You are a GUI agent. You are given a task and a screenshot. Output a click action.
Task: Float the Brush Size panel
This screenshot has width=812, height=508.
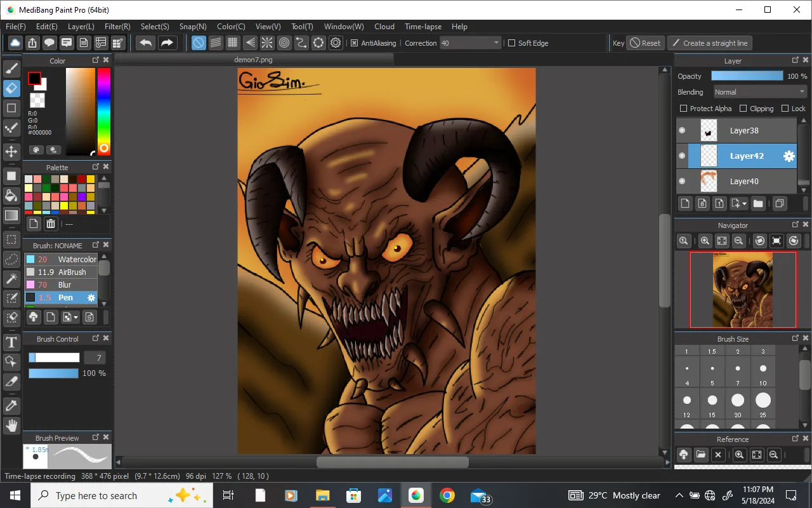click(796, 338)
